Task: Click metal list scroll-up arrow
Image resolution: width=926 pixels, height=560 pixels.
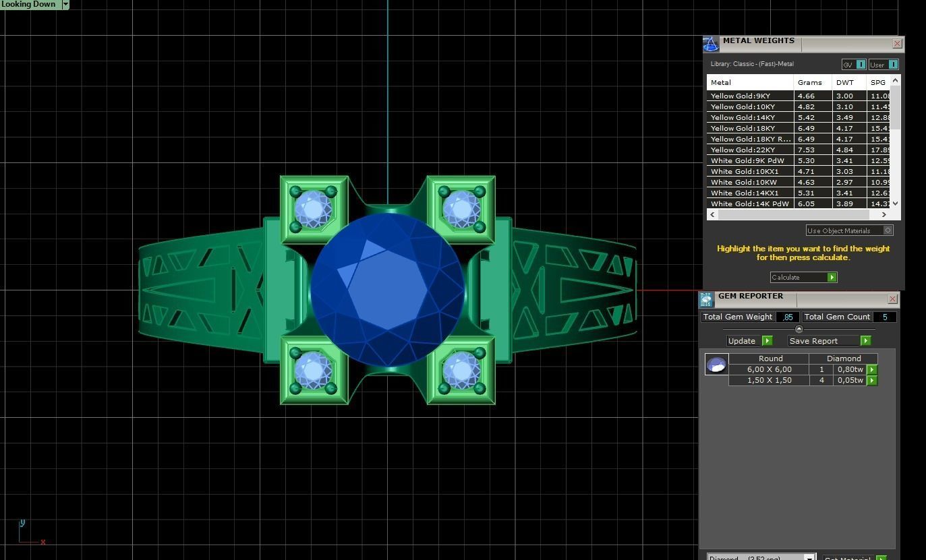Action: [895, 80]
